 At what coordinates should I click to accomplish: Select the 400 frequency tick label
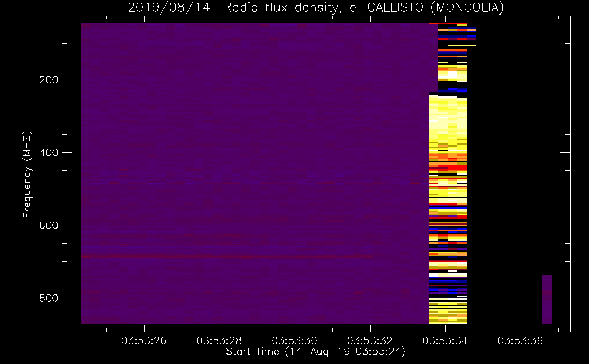[x=49, y=153]
